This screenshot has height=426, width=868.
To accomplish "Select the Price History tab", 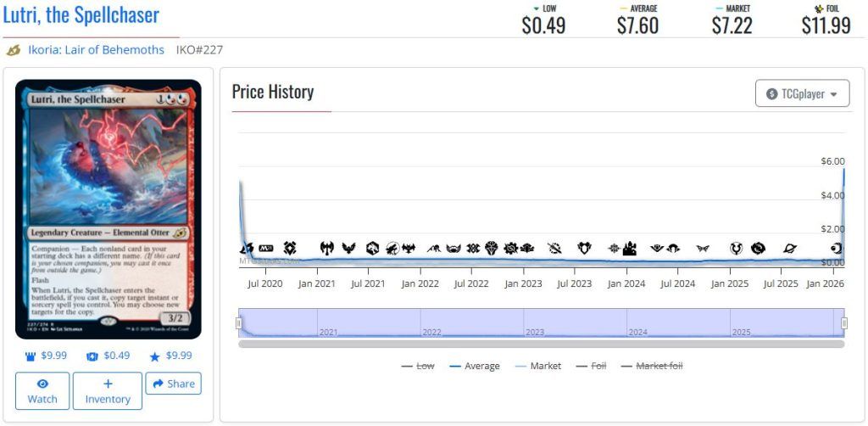I will pos(273,92).
